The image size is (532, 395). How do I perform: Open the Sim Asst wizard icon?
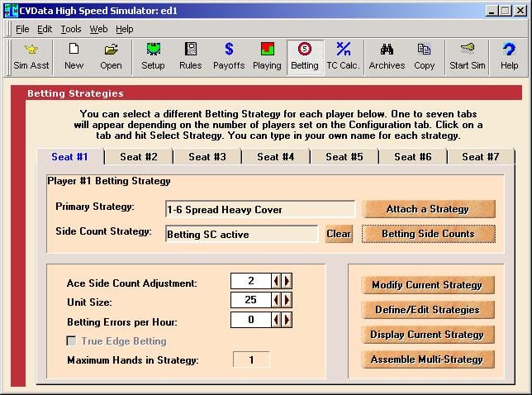pos(31,56)
